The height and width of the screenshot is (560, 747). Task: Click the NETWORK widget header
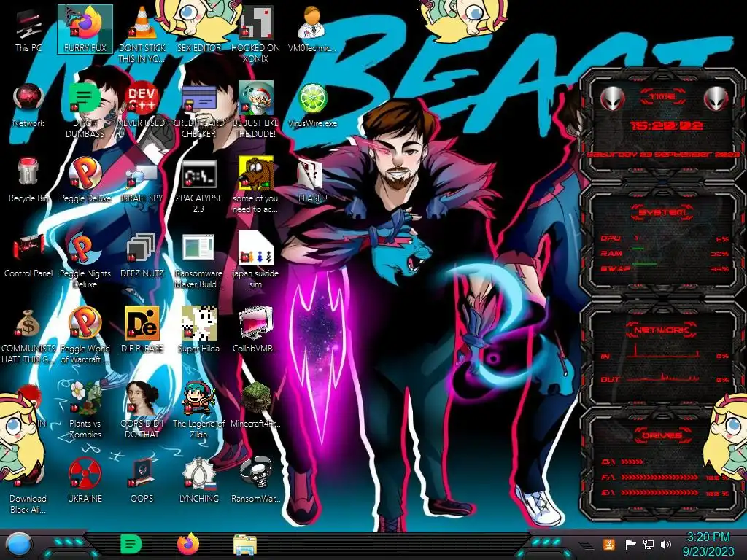(662, 330)
